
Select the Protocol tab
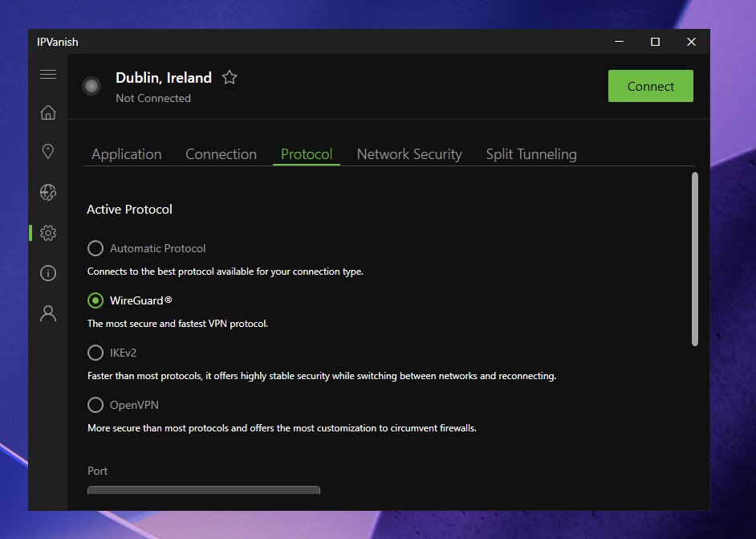(x=306, y=154)
